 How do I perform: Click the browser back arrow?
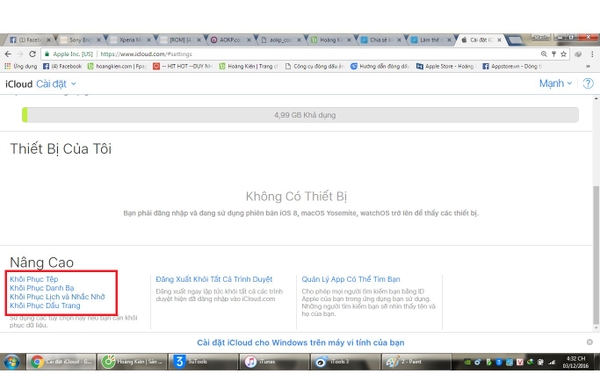8,54
